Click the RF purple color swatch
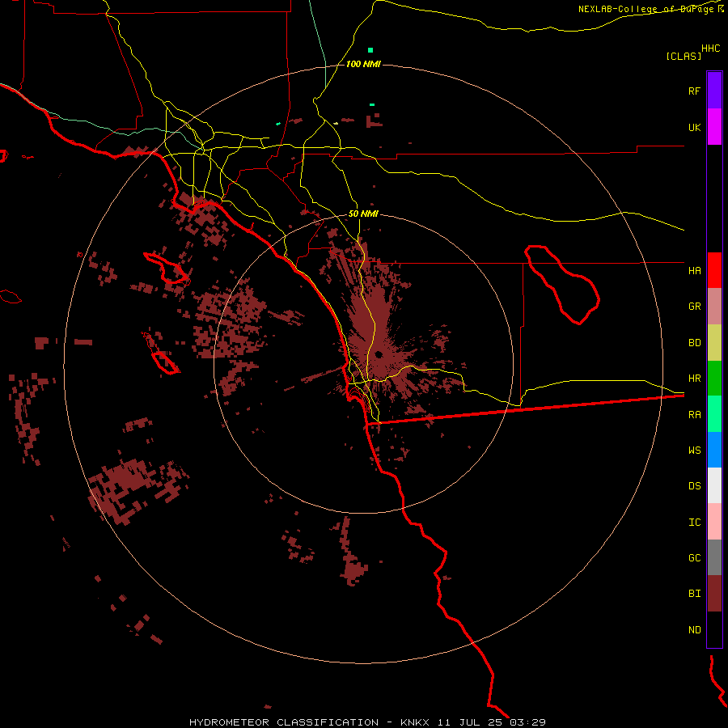The image size is (728, 728). 714,91
